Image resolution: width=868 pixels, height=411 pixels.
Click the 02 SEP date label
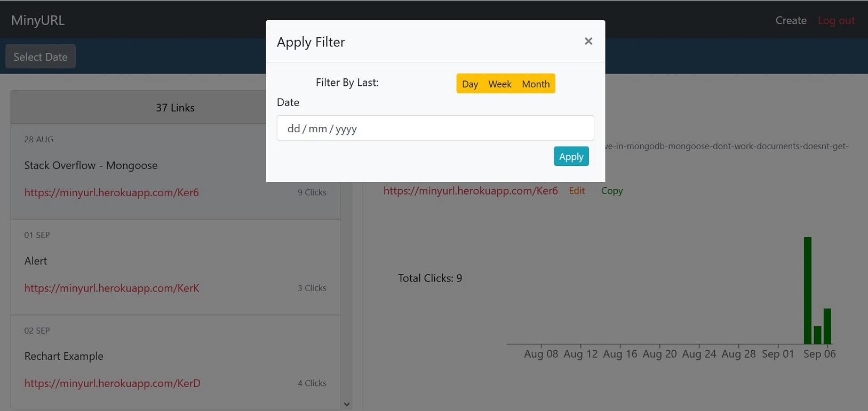37,331
